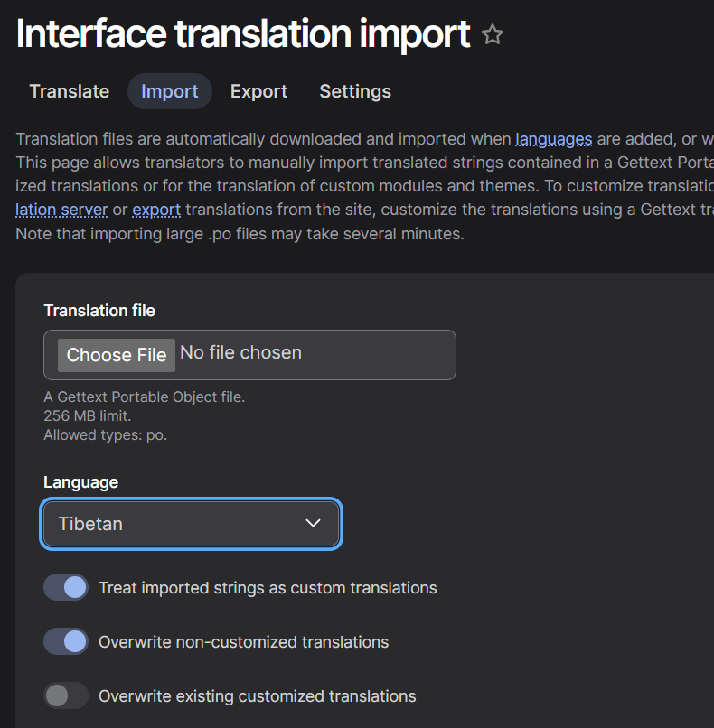Image resolution: width=714 pixels, height=728 pixels.
Task: Disable the custom translations toggle
Action: 65,587
